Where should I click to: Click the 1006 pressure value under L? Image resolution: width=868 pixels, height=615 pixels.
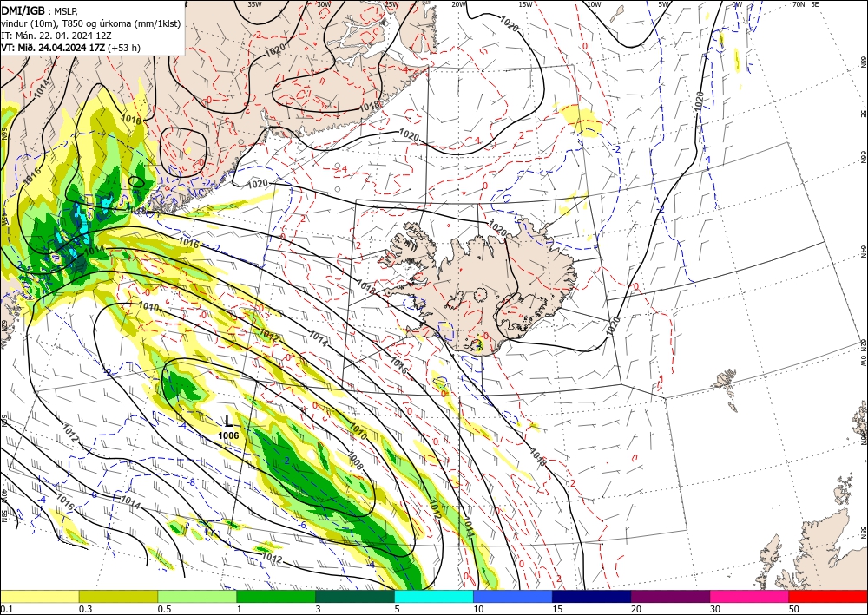click(x=228, y=435)
